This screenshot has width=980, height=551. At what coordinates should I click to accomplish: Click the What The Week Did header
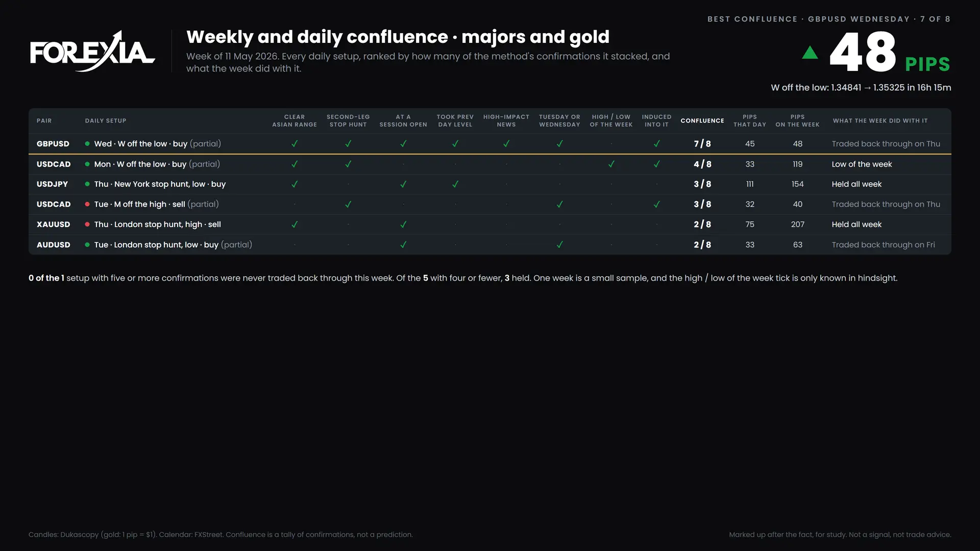click(880, 121)
